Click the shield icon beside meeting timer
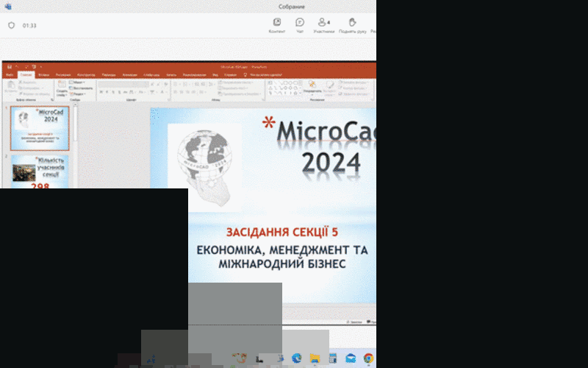 coord(11,25)
